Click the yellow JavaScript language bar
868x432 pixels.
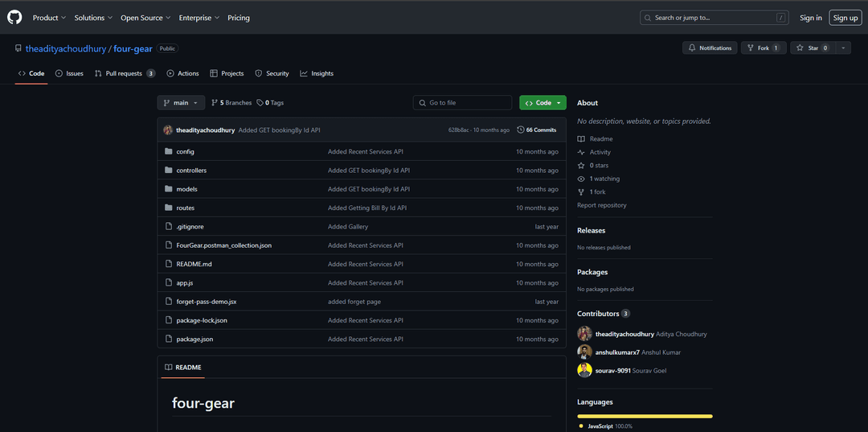(x=645, y=416)
